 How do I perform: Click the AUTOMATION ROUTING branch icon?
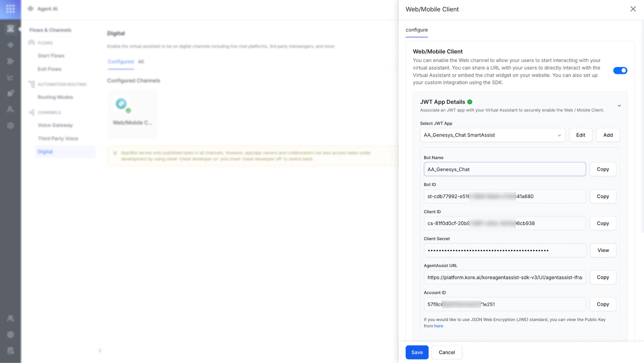click(x=31, y=84)
